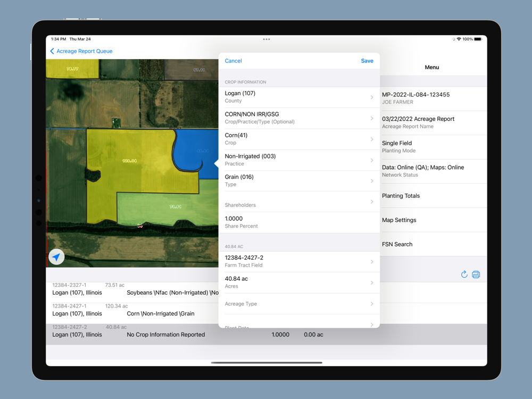Tap the CROP INFORMATION section header

tap(245, 82)
